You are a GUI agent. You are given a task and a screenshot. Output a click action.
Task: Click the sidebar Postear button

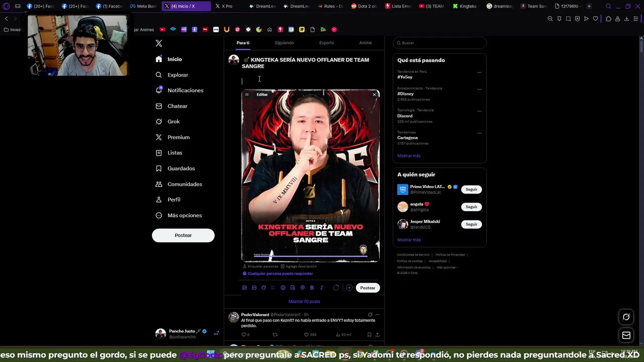tap(183, 235)
